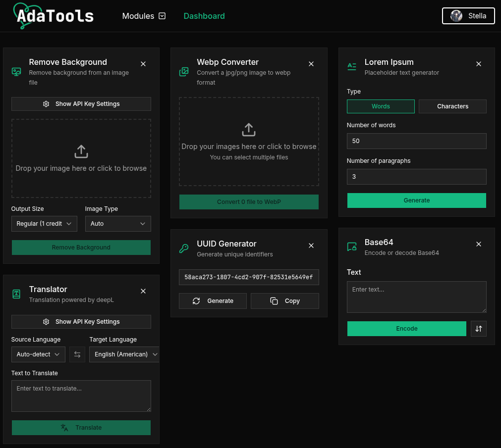Click the Number of words field

(416, 141)
